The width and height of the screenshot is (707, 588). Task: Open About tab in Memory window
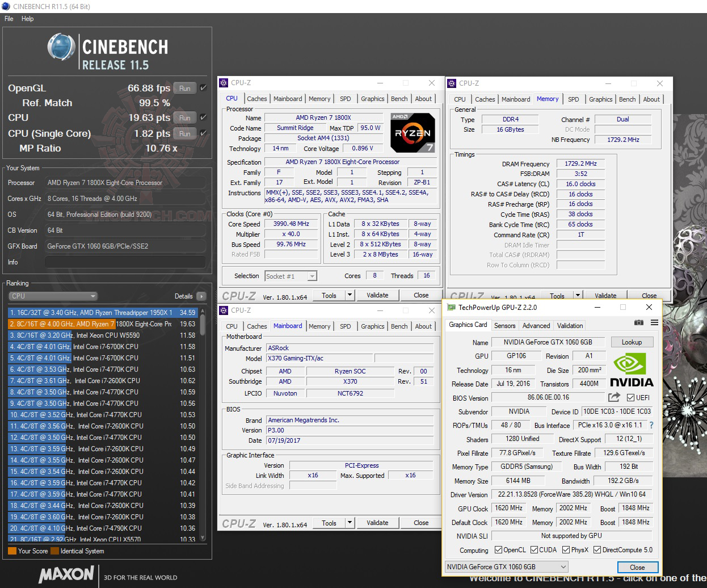pos(651,99)
